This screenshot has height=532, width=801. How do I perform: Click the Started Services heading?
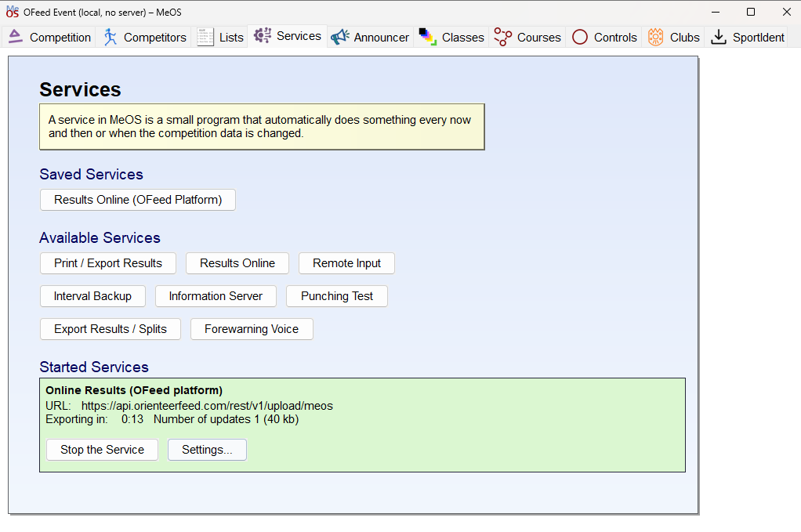(x=94, y=367)
